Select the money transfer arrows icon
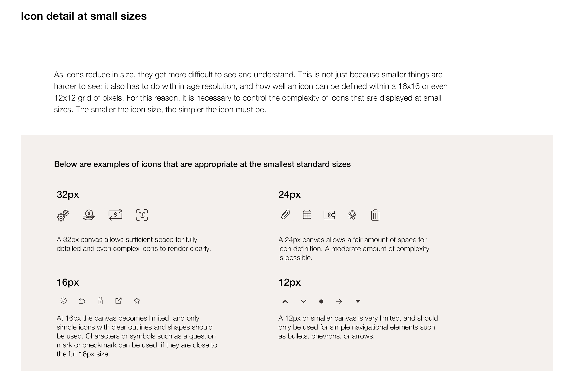The image size is (574, 392). (115, 215)
